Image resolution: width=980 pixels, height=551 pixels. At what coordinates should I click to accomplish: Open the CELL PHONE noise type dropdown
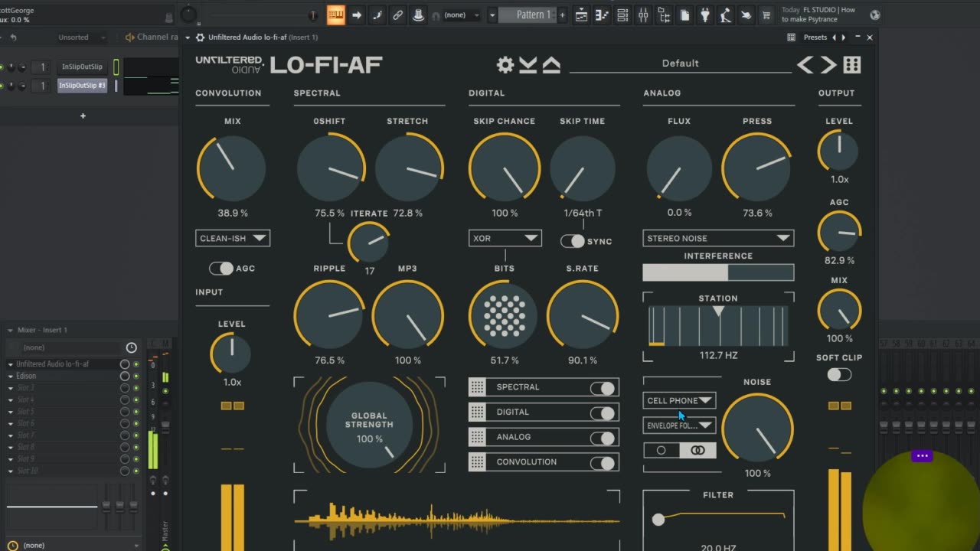tap(680, 400)
